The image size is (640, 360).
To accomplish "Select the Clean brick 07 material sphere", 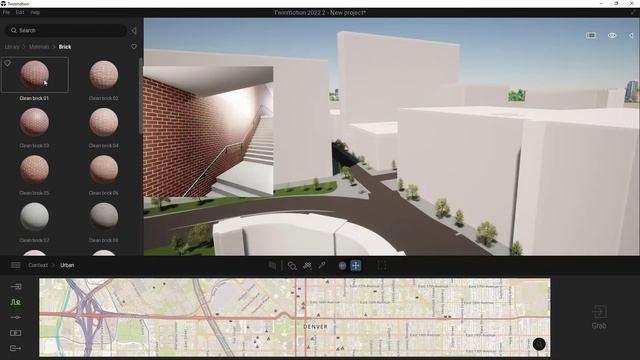I will [x=34, y=217].
